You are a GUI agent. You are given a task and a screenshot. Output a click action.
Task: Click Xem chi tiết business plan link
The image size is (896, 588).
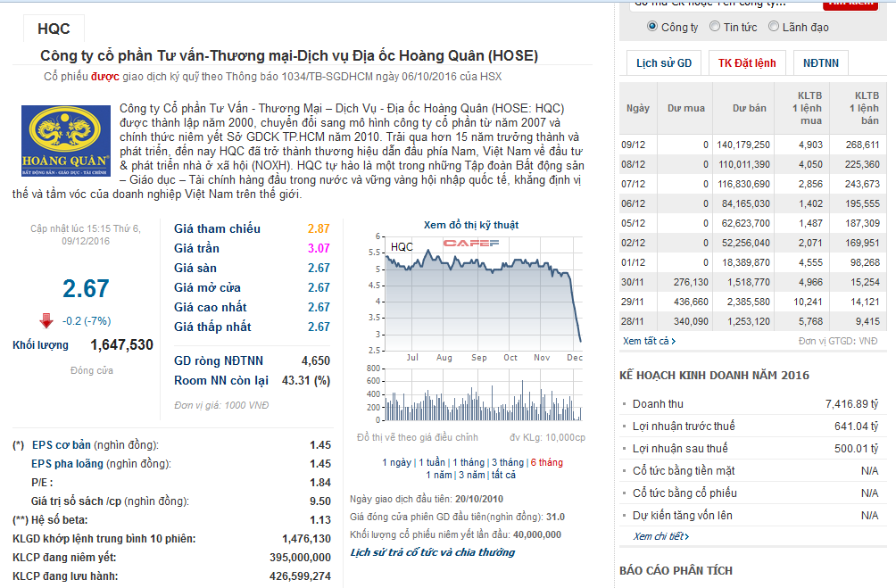coord(660,536)
